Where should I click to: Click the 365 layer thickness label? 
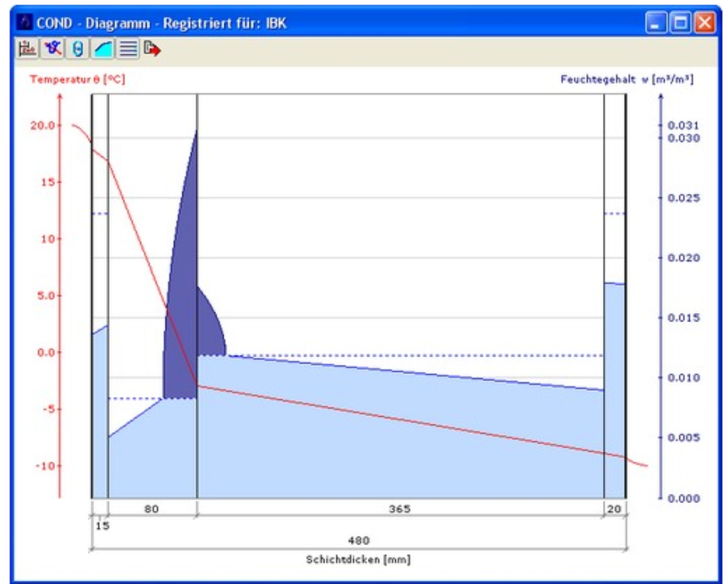click(x=400, y=509)
